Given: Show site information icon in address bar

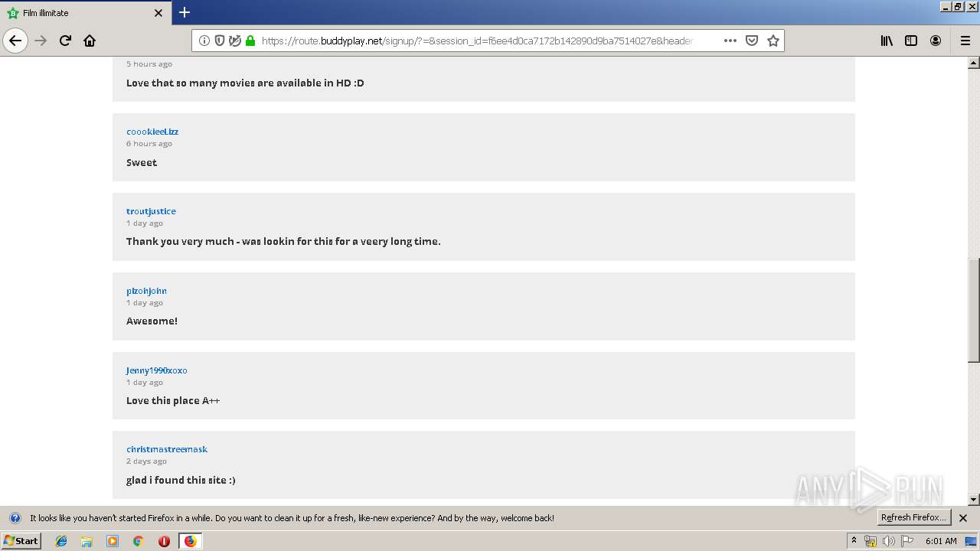Looking at the screenshot, I should click(204, 41).
